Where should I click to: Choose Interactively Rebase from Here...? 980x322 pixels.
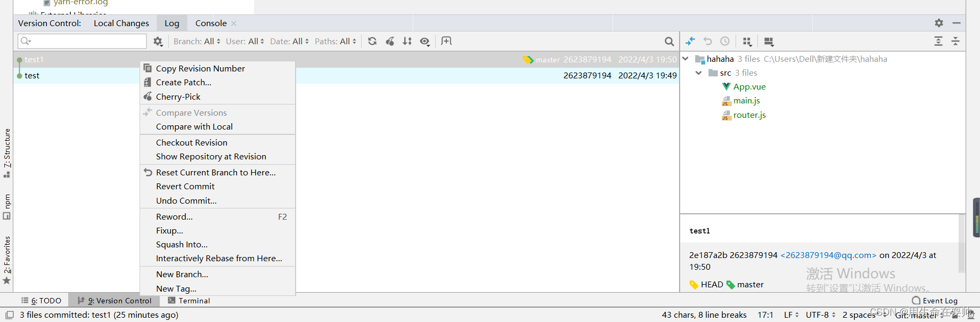(217, 258)
